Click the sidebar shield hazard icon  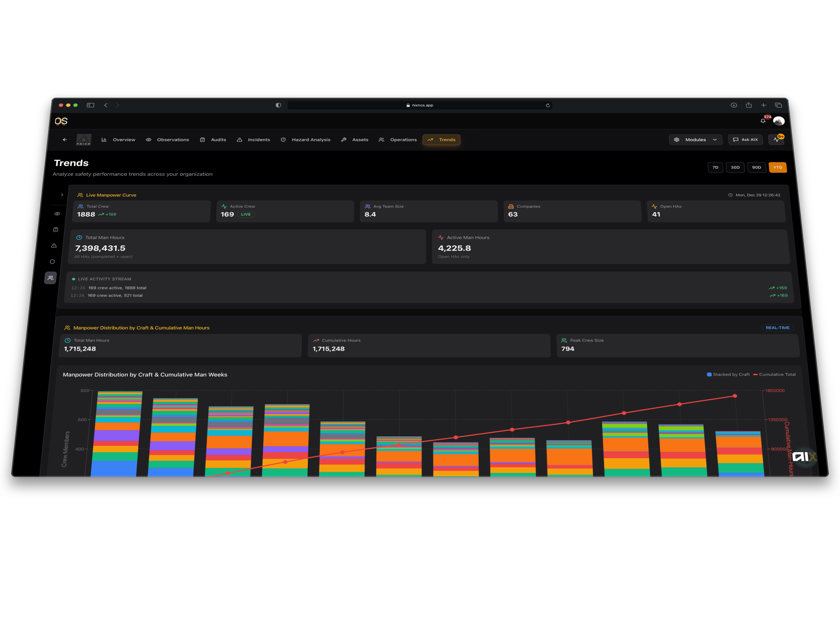coord(52,262)
